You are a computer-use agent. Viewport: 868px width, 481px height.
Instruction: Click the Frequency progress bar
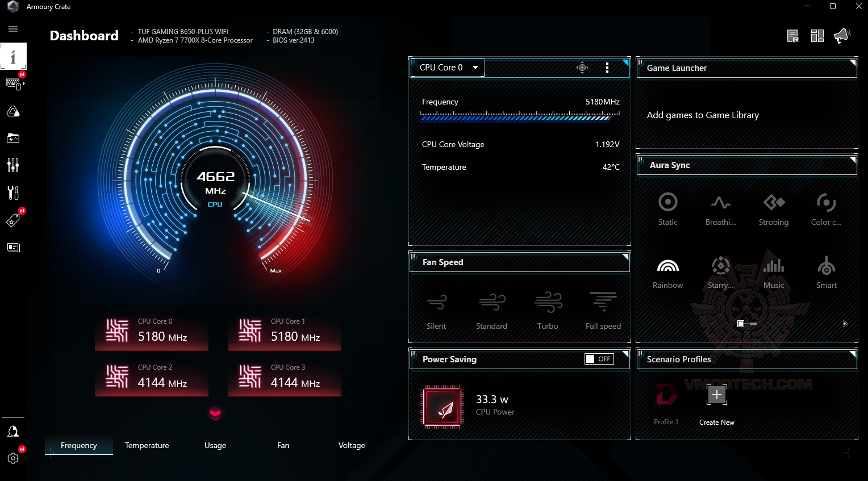[519, 116]
